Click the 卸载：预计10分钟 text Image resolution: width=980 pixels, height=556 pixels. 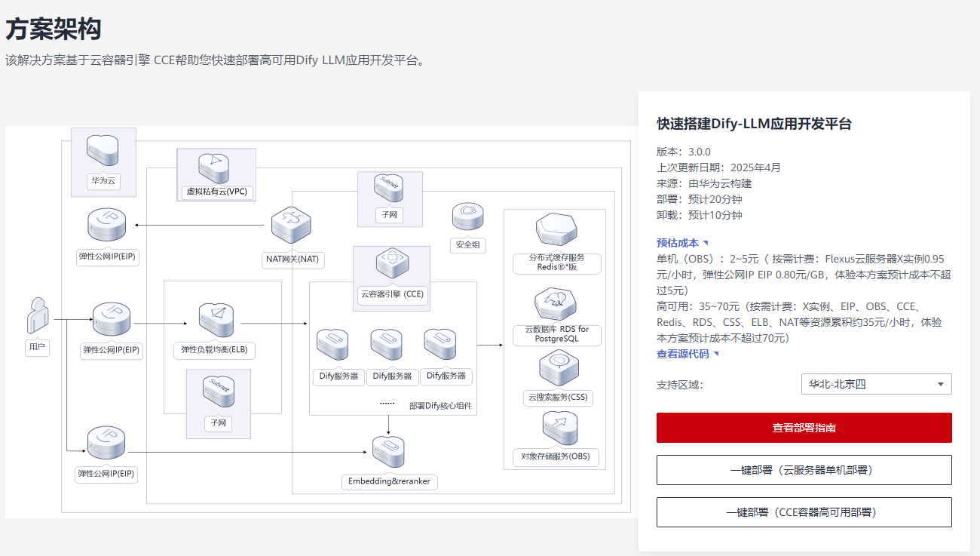tap(700, 215)
